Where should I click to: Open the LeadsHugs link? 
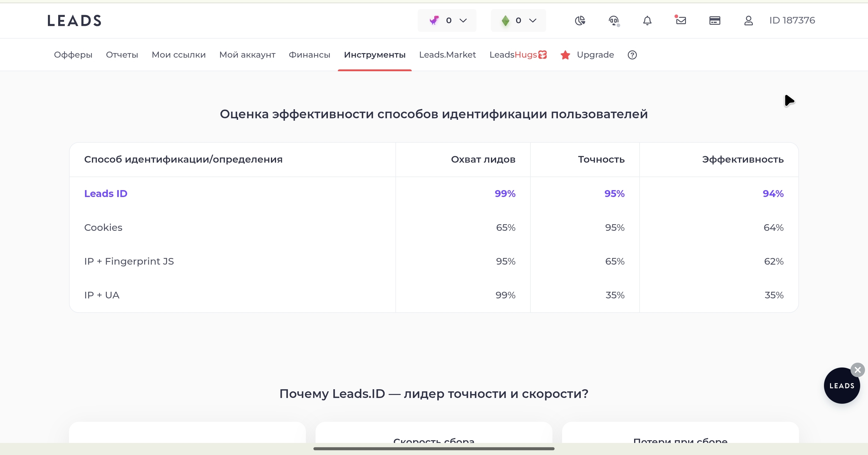(x=518, y=55)
